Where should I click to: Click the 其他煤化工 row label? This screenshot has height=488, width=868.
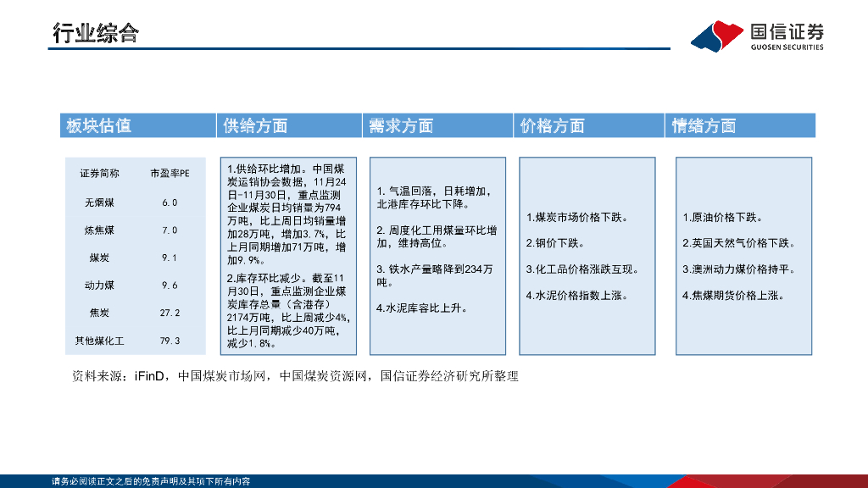coord(100,341)
